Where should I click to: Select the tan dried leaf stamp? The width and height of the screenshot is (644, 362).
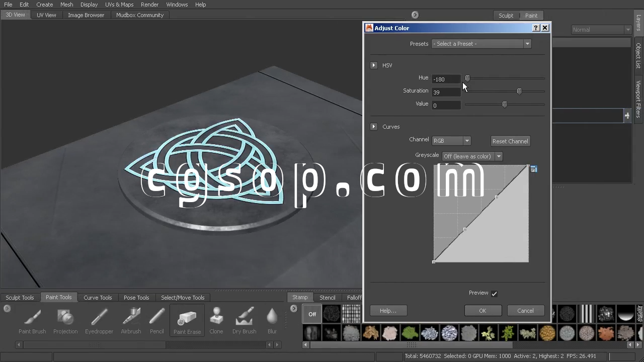(x=371, y=333)
